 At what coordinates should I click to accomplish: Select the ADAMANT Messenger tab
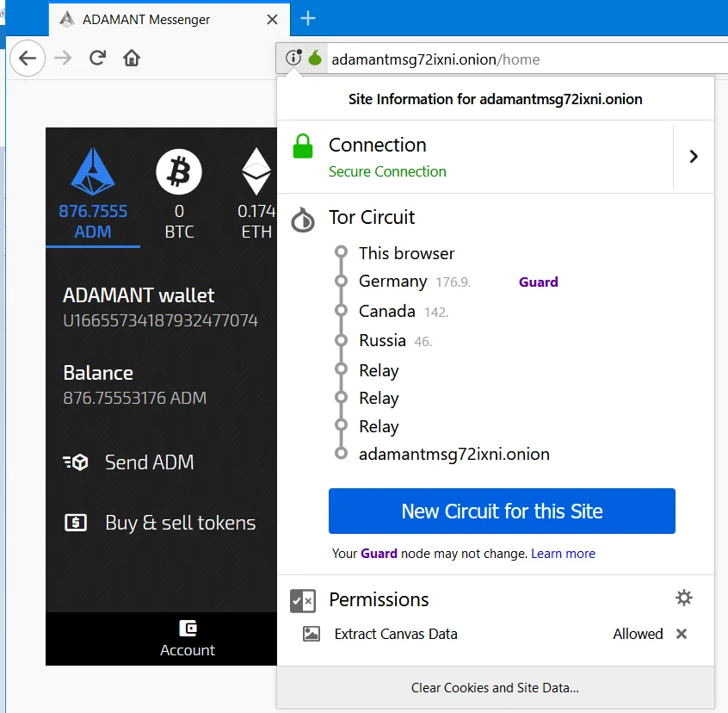pyautogui.click(x=170, y=19)
